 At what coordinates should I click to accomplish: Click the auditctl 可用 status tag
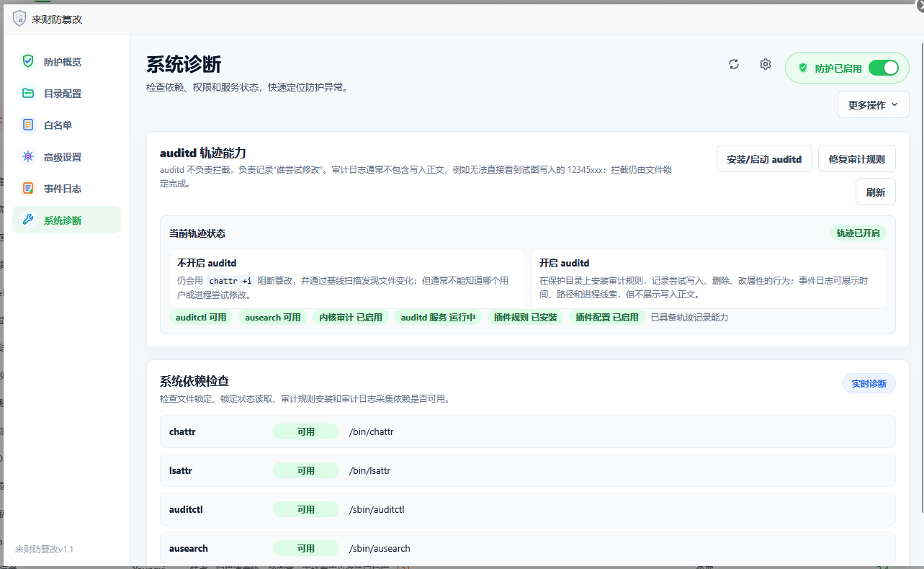point(201,317)
